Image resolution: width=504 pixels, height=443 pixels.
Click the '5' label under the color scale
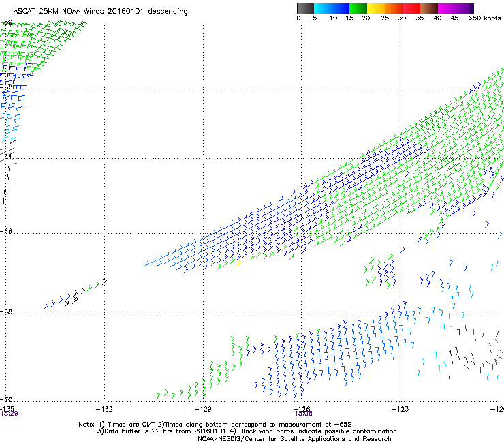click(315, 18)
